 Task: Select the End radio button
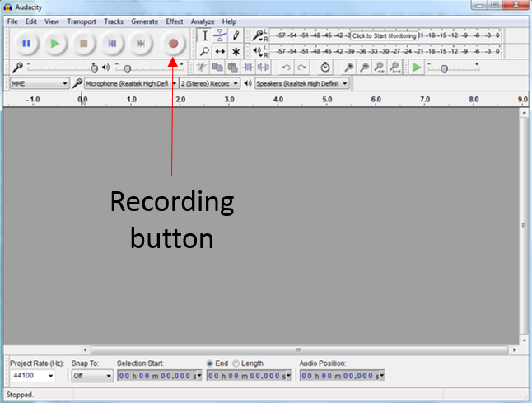pyautogui.click(x=211, y=363)
